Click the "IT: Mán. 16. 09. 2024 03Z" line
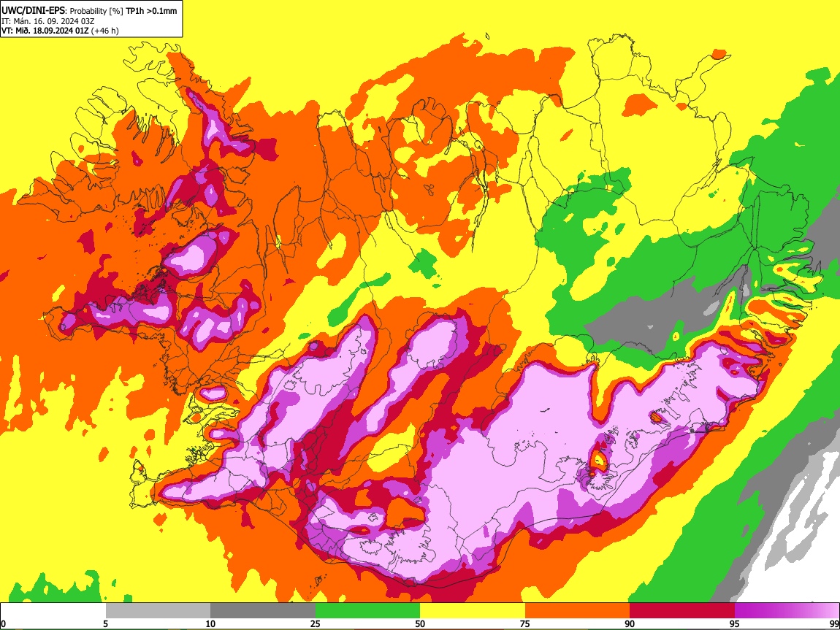The image size is (840, 630). (x=47, y=21)
